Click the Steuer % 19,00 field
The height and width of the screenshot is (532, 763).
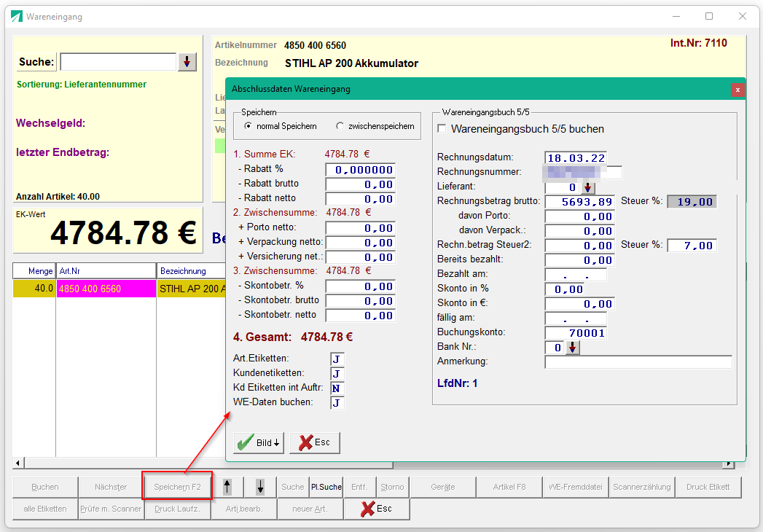coord(692,202)
